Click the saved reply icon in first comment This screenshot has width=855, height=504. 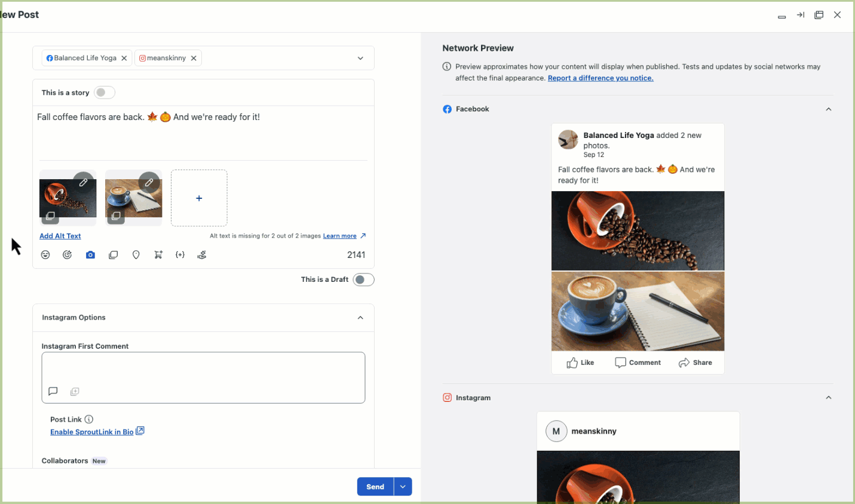coord(53,391)
